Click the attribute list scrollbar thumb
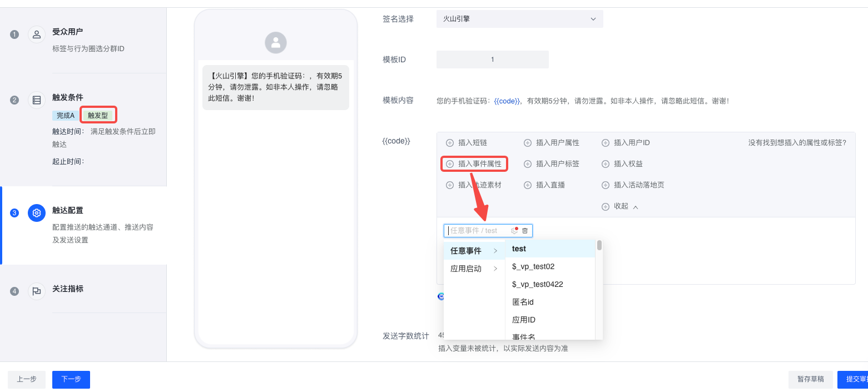 (x=599, y=246)
